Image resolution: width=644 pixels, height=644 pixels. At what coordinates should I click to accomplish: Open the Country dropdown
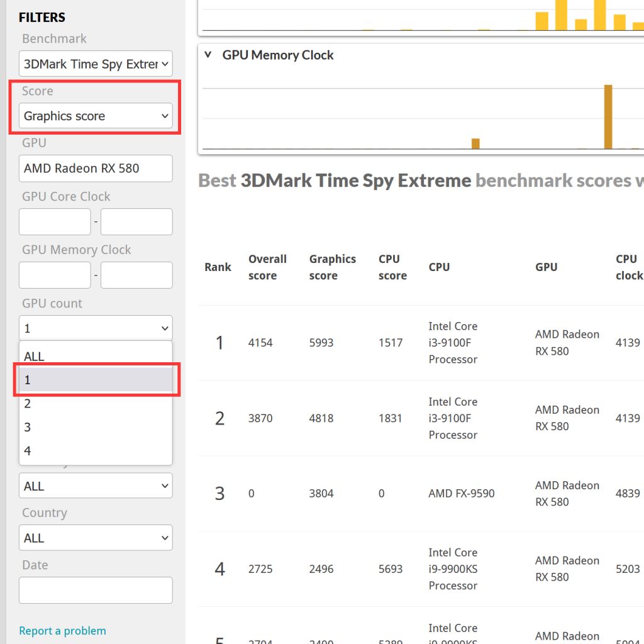tap(96, 538)
